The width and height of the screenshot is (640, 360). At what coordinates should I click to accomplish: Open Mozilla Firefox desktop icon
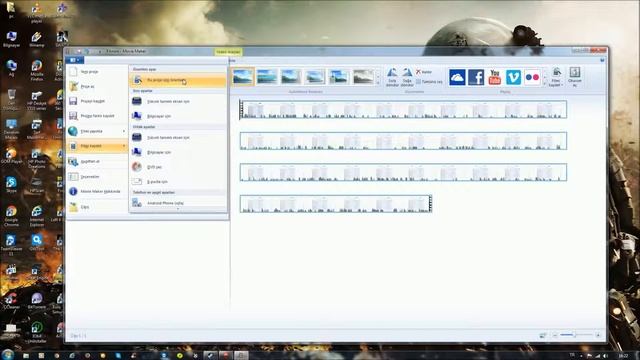(x=37, y=70)
